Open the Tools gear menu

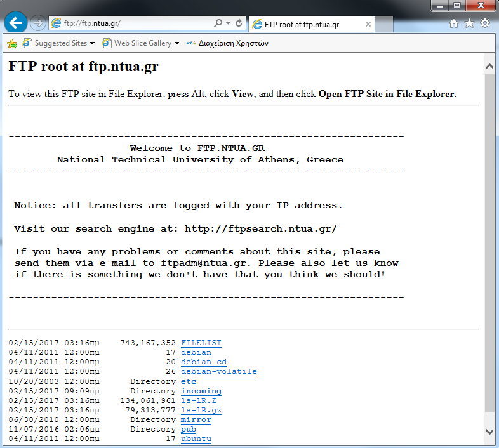tap(485, 23)
